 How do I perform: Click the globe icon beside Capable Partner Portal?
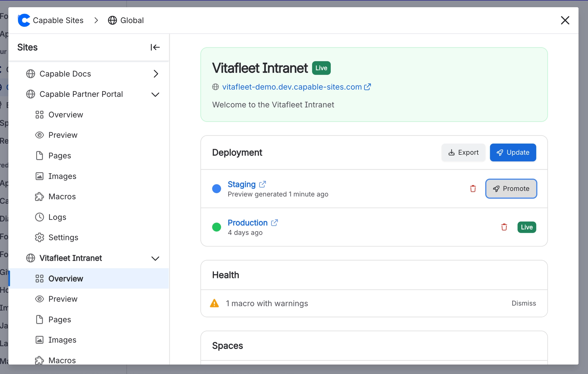(x=31, y=94)
